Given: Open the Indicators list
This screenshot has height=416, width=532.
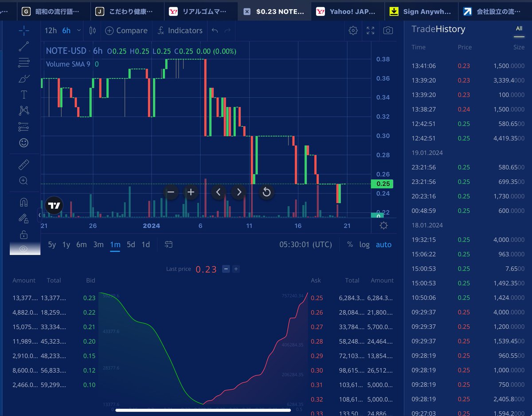Looking at the screenshot, I should click(x=180, y=31).
